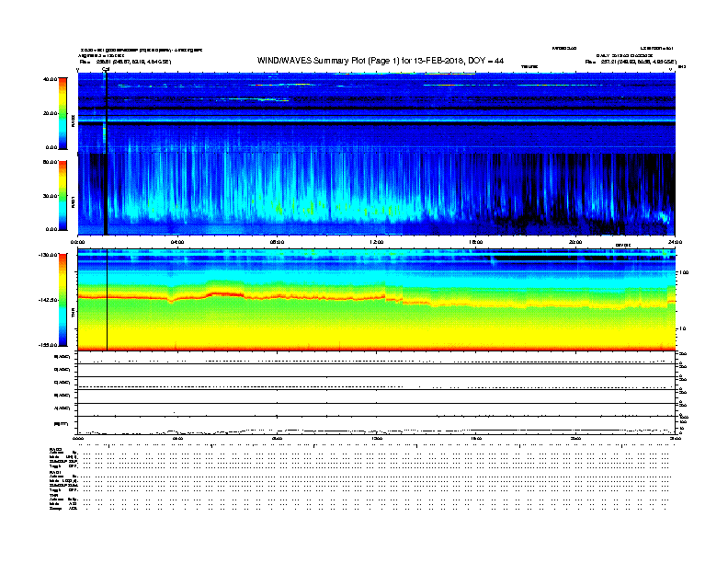Click the black calibration bar in RAD1 spectrogram
The width and height of the screenshot is (728, 563).
(106, 194)
